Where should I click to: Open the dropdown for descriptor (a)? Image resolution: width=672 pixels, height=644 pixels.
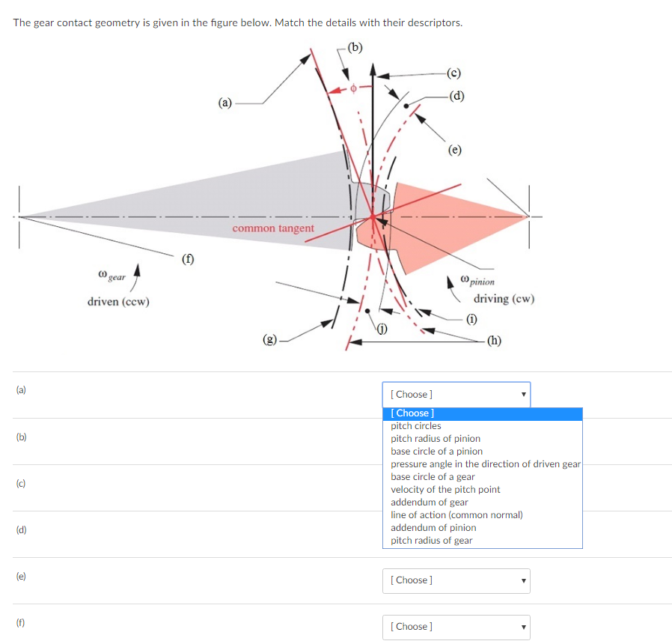(x=456, y=394)
